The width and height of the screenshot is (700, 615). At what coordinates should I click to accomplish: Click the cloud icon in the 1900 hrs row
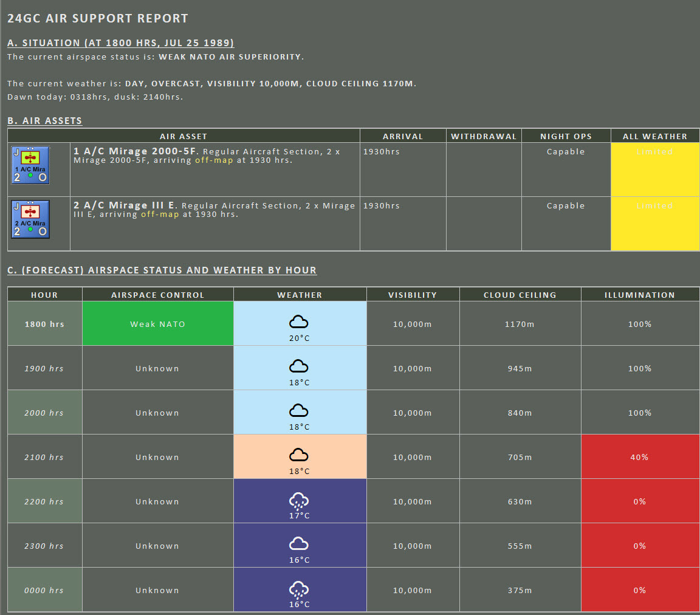(299, 366)
